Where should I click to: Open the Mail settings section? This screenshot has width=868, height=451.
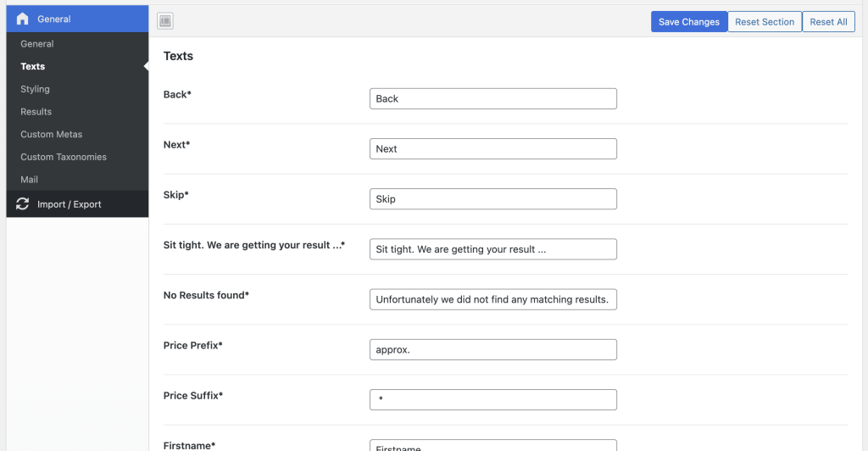point(30,180)
